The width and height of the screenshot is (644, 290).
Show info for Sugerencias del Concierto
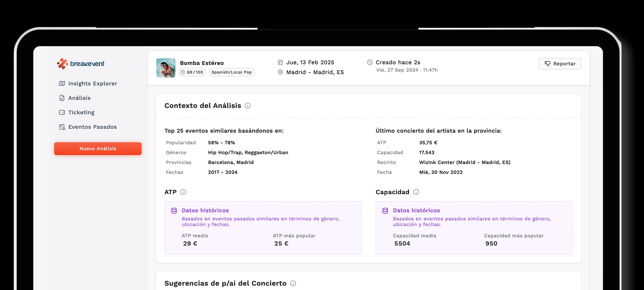(293, 283)
